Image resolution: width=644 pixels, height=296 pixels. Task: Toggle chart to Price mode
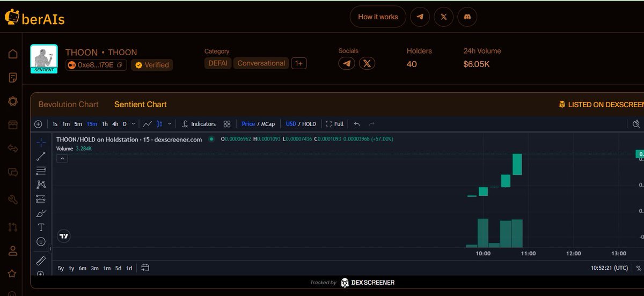click(248, 124)
